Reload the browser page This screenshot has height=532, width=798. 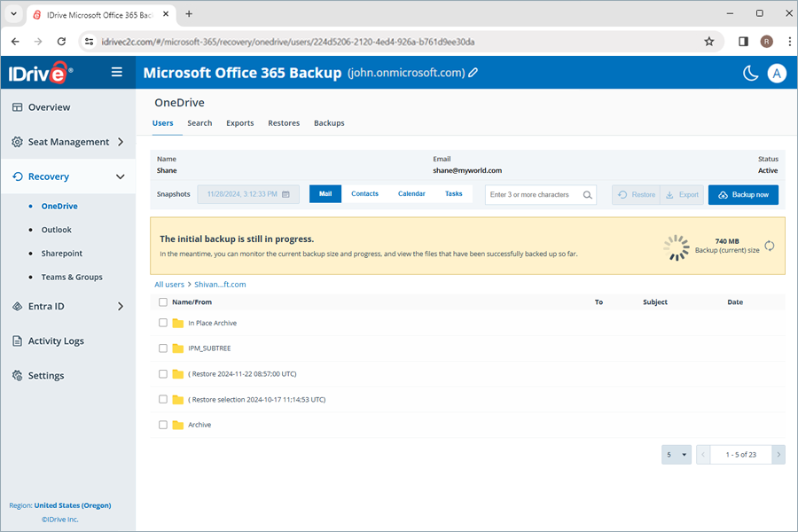click(61, 42)
